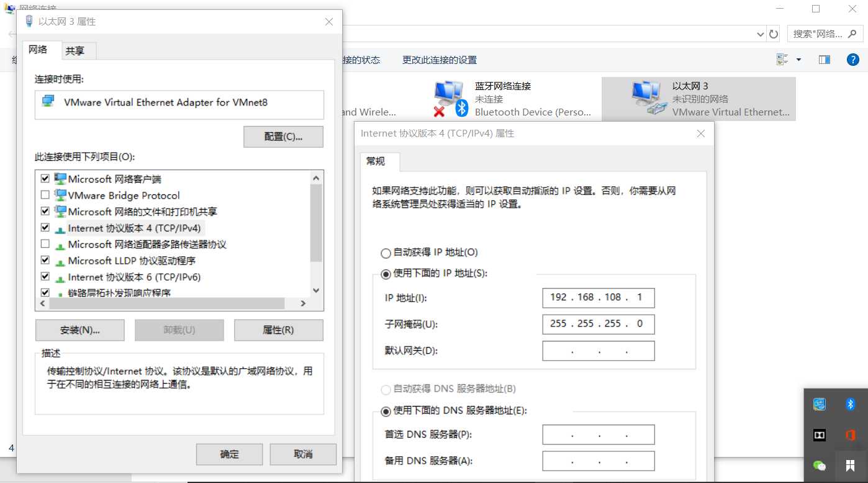Open the address bar history dropdown
This screenshot has height=483, width=868.
click(761, 34)
